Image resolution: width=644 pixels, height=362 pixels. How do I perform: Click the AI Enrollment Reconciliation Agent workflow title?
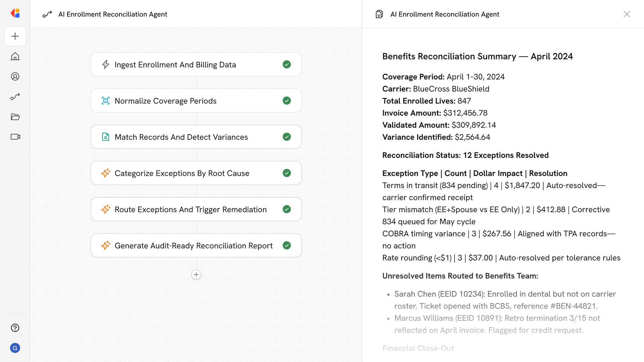click(113, 14)
